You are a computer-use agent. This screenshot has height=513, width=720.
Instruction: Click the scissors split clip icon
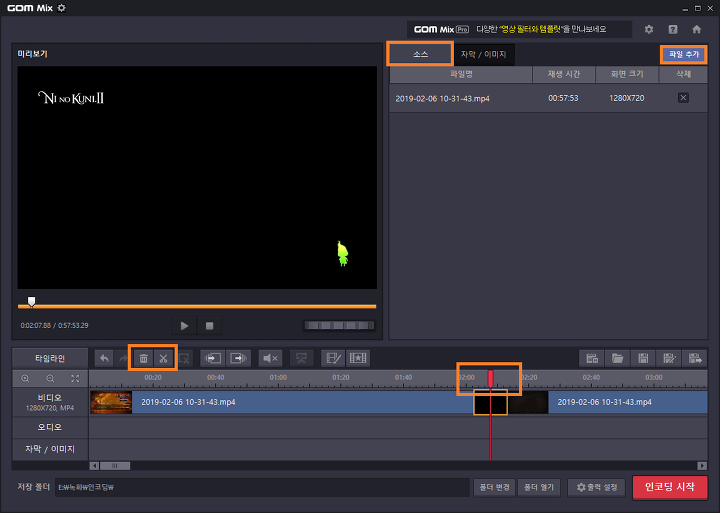163,358
